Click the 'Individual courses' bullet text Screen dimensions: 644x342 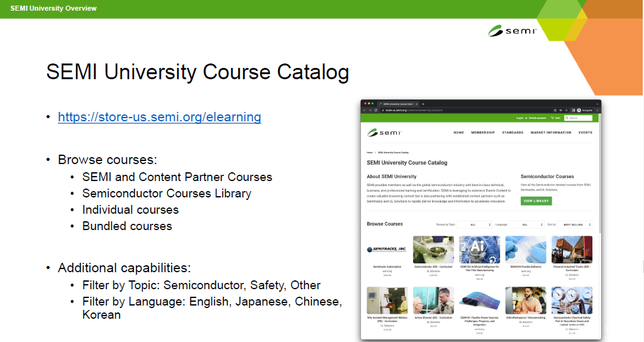click(x=131, y=210)
